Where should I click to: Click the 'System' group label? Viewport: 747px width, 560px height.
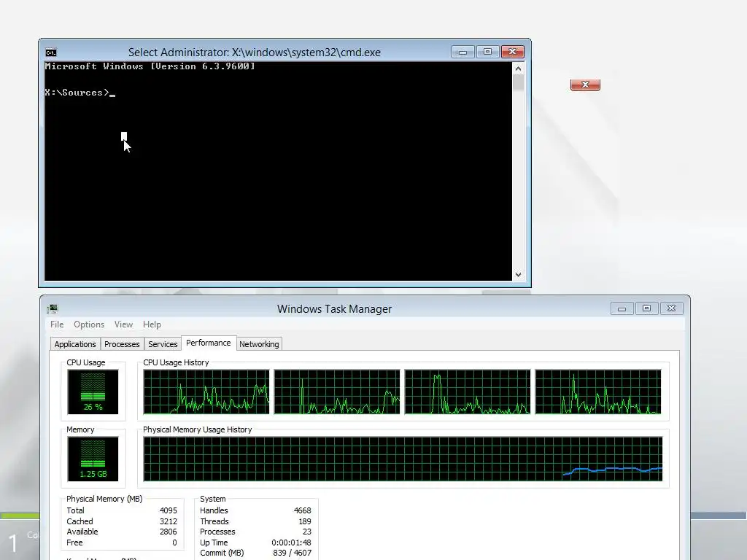point(212,499)
